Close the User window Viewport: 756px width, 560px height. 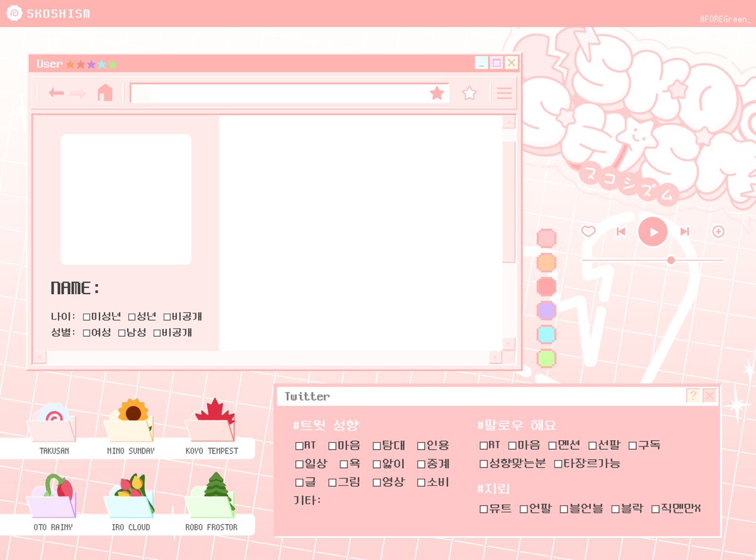tap(512, 63)
